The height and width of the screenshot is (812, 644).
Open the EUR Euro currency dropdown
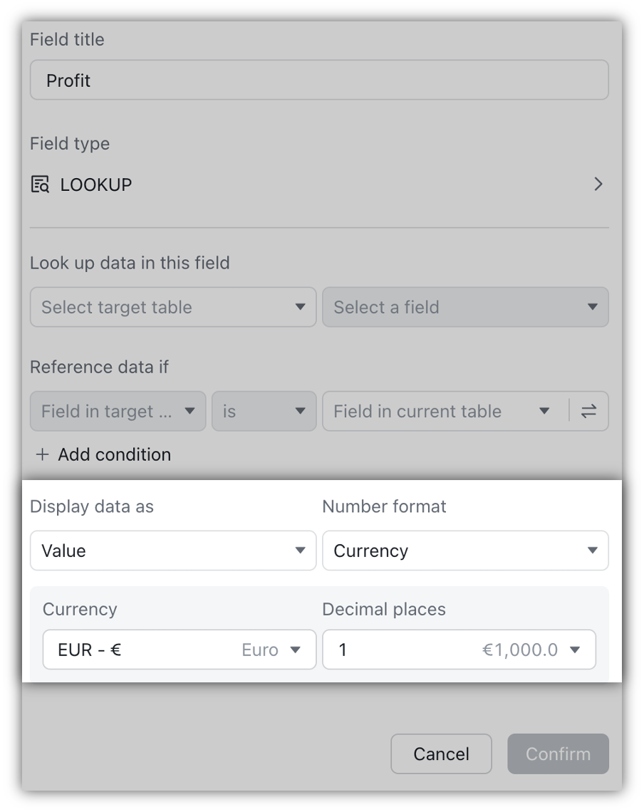180,649
